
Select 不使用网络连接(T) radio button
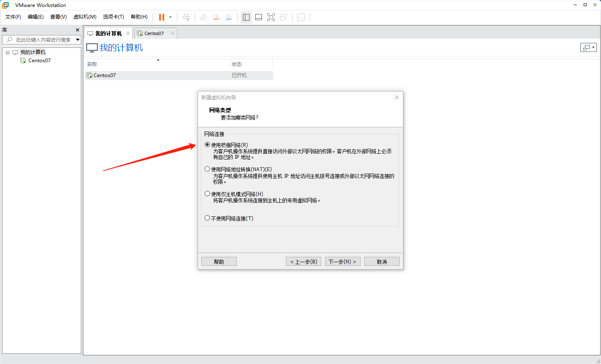(x=207, y=218)
